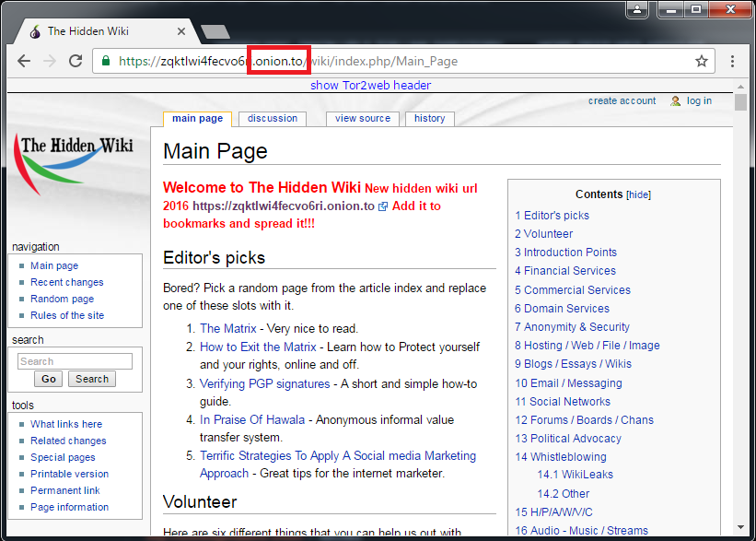This screenshot has width=756, height=541.
Task: Open Rules of the site link
Action: click(67, 315)
